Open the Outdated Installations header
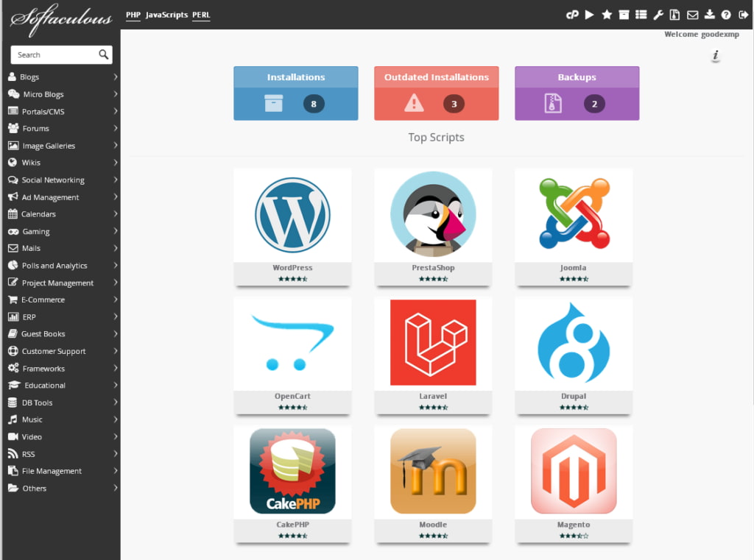754x560 pixels. (x=436, y=77)
